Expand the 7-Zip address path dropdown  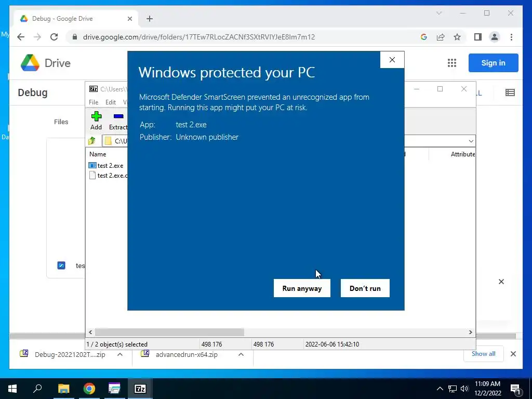[x=471, y=141]
